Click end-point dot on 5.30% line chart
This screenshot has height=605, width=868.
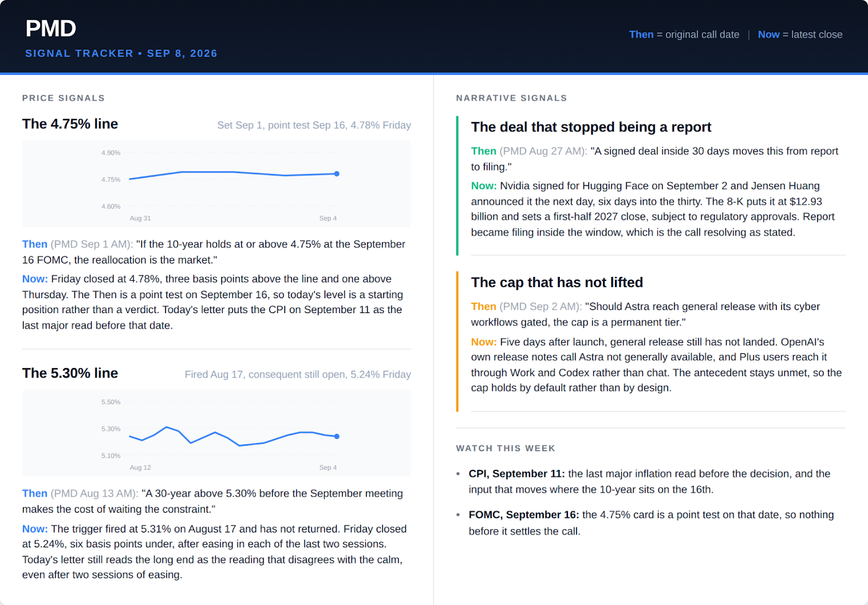[x=337, y=436]
